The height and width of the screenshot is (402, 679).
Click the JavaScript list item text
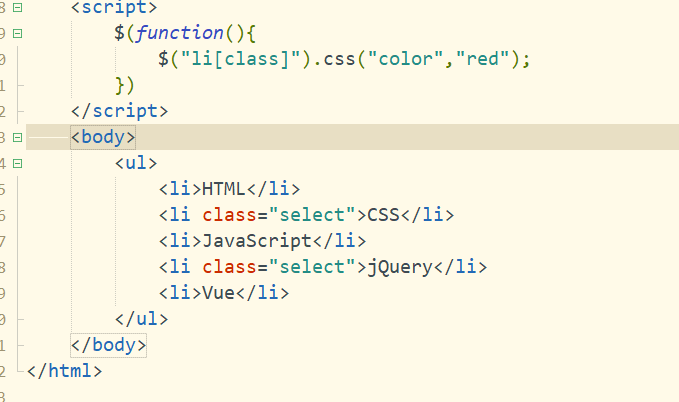(x=257, y=241)
